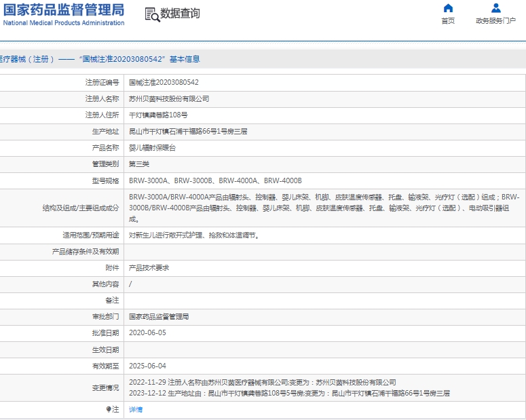
Task: Click the 备注 label
Action: click(x=112, y=300)
